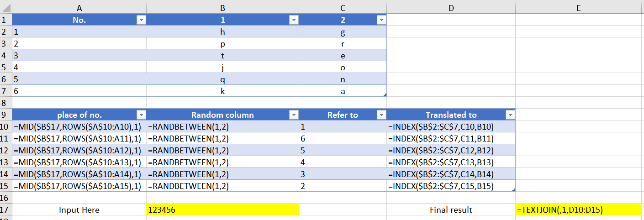
Task: Select the INDEX formula cell in row 15
Action: coord(451,186)
